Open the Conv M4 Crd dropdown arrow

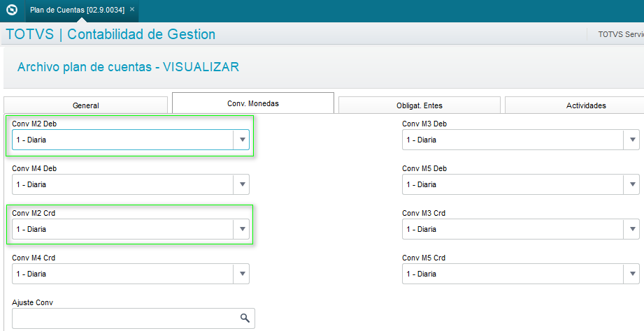[x=242, y=274]
